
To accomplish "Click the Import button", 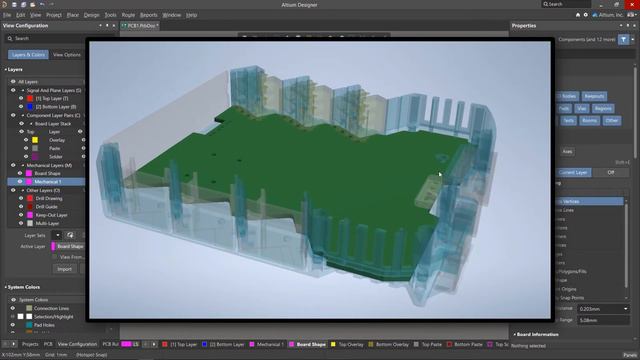I will pyautogui.click(x=64, y=269).
